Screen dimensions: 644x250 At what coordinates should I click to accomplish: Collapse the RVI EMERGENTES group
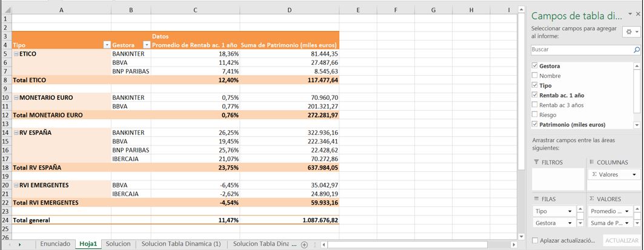point(16,185)
